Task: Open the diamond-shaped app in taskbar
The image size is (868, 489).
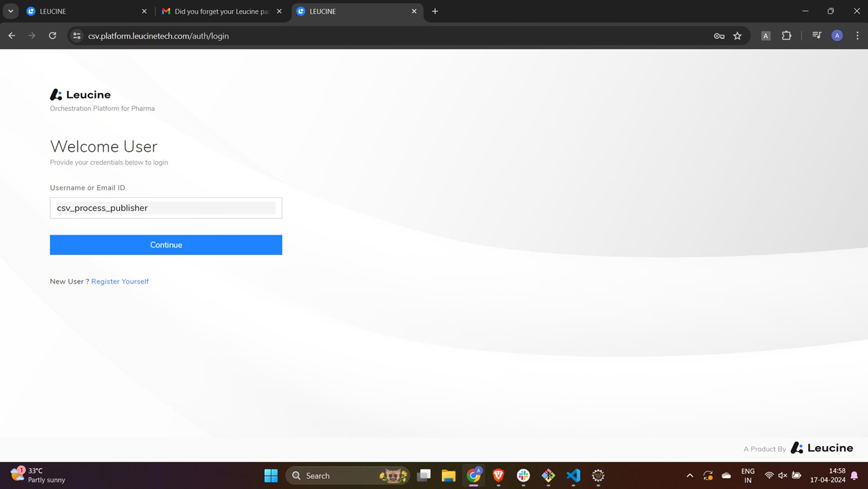Action: [548, 475]
